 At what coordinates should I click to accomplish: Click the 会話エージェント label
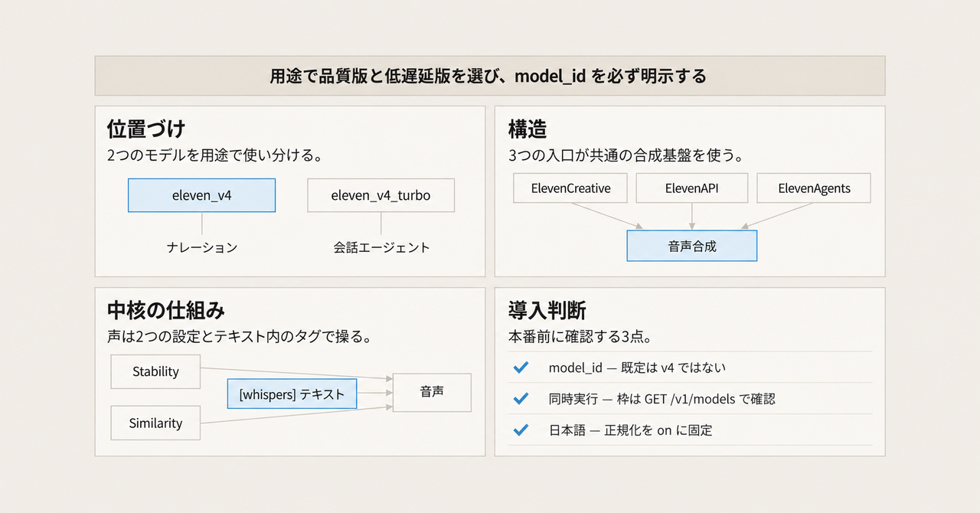(381, 247)
